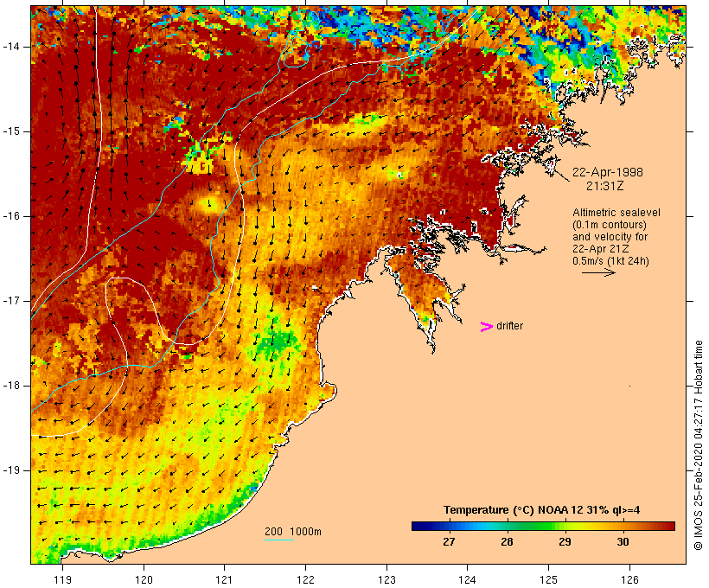Click the longitude axis label '122'

(x=306, y=579)
